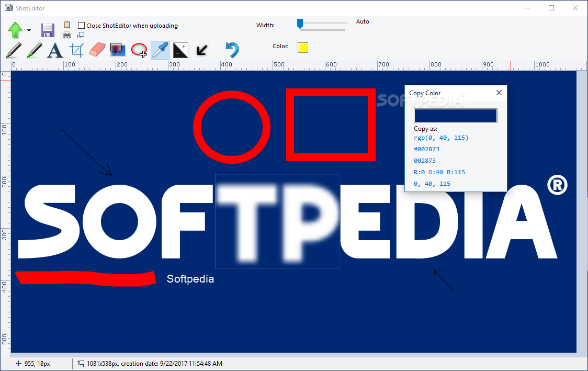Copy color as R:0 G:40 B:115
This screenshot has height=371, width=588.
439,172
